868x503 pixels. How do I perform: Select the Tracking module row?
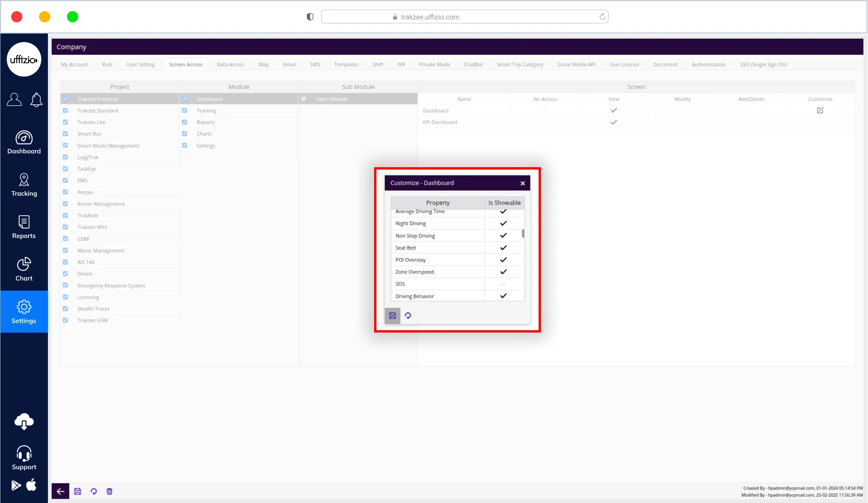206,111
